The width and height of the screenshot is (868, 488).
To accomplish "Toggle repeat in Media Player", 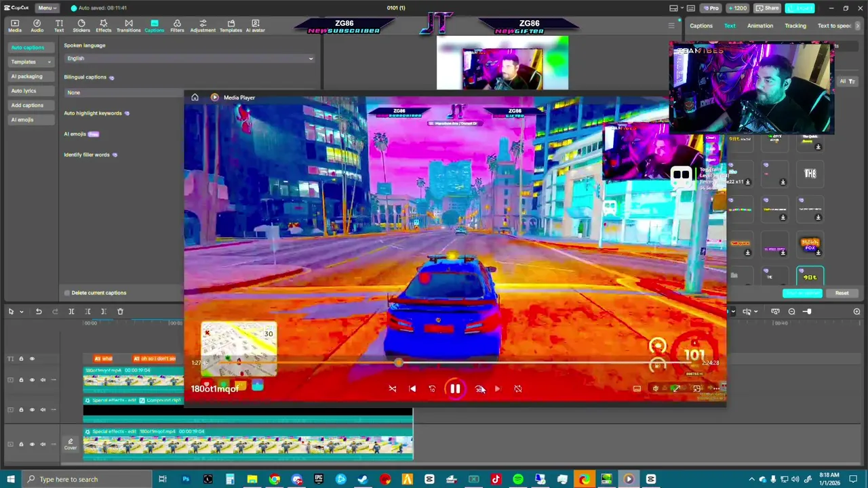I will pos(518,388).
